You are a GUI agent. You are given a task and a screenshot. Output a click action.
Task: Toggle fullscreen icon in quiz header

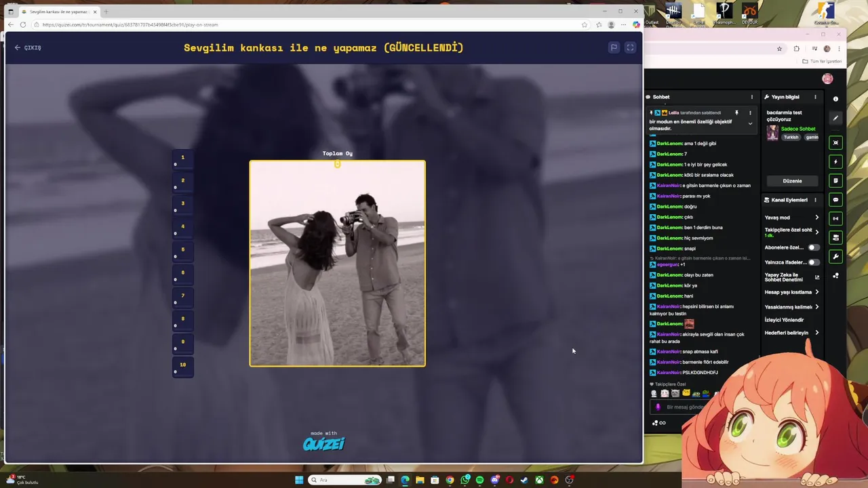click(630, 47)
